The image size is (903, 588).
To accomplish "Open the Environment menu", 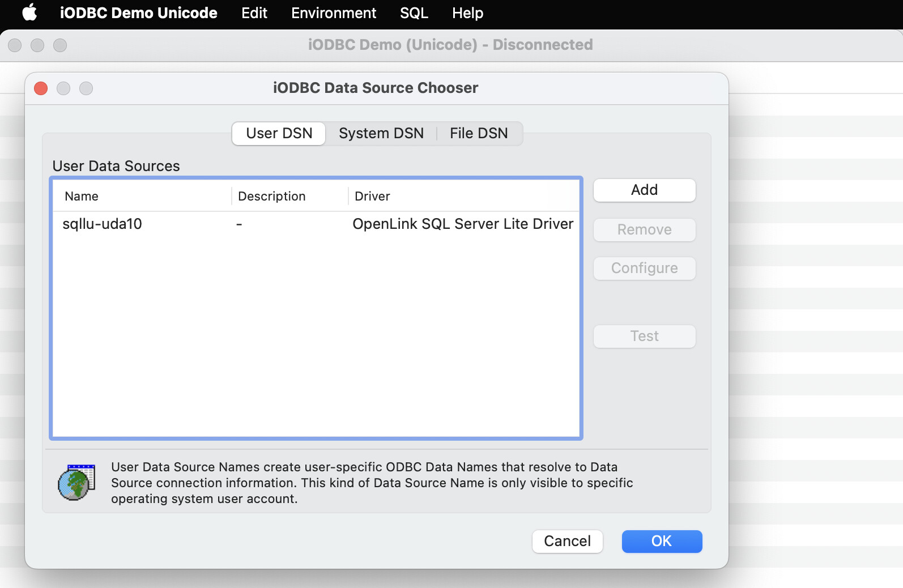I will point(333,12).
